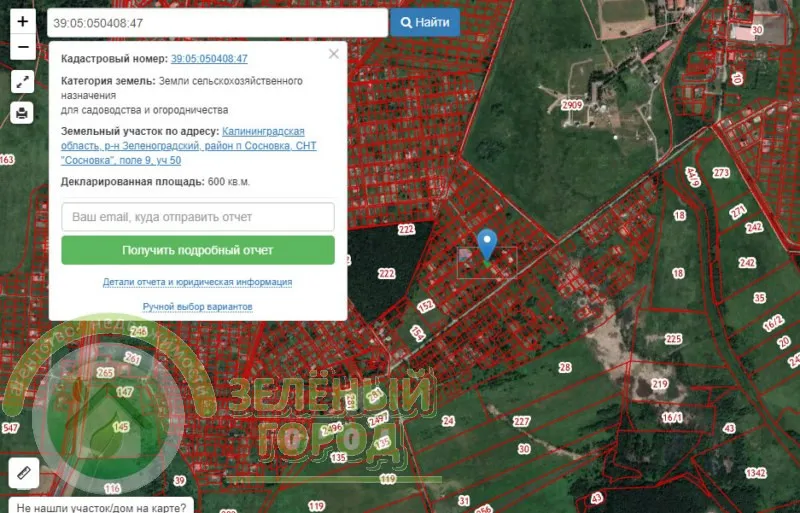Select parcel labeled 219 on map
The width and height of the screenshot is (800, 513).
[x=659, y=384]
